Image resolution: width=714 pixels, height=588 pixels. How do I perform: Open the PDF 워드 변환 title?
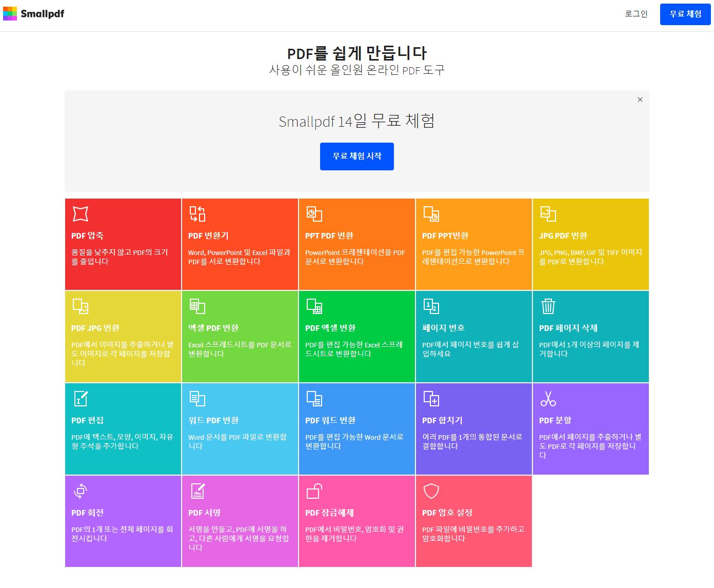(x=330, y=420)
